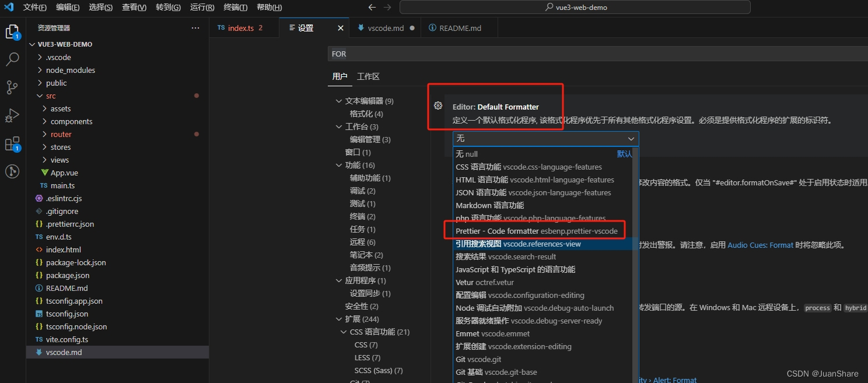Expand the router folder
868x383 pixels.
pos(61,134)
